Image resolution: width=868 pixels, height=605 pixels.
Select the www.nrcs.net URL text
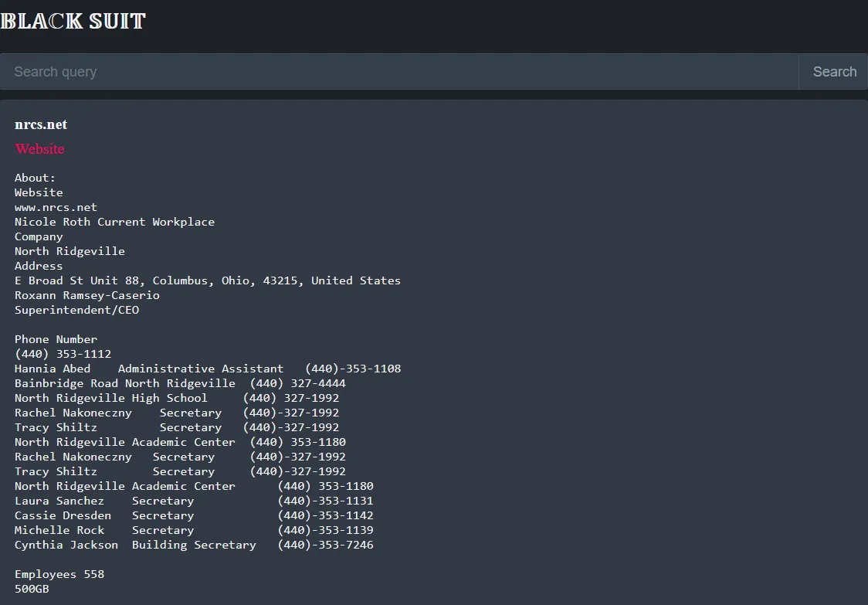point(56,207)
